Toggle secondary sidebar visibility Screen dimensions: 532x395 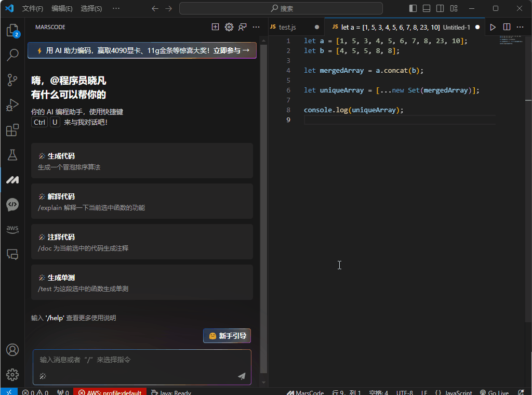pos(440,8)
